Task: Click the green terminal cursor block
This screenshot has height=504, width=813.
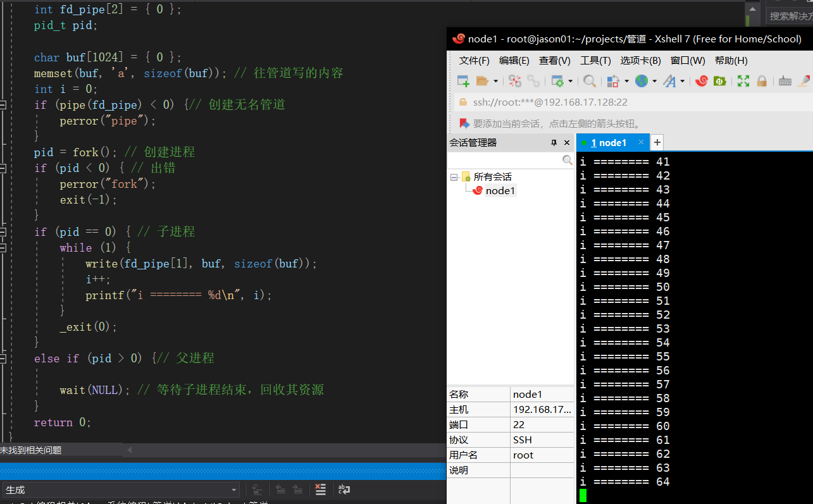Action: 583,496
